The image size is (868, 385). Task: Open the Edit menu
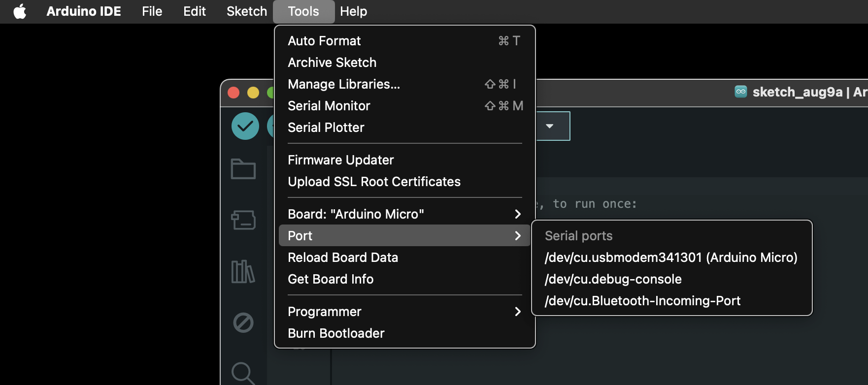[x=195, y=11]
